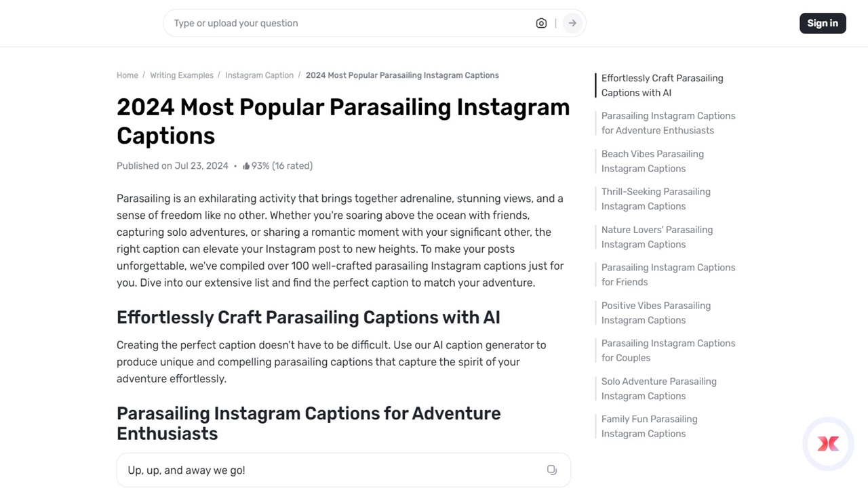Copy the caption 'Up, up, and away we go!'
This screenshot has height=488, width=868.
click(551, 470)
